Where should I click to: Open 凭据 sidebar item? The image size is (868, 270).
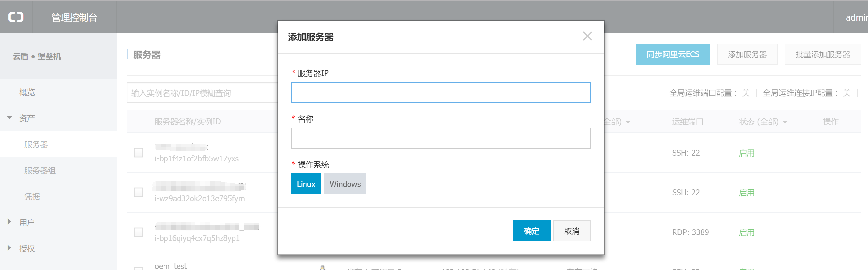(x=32, y=196)
